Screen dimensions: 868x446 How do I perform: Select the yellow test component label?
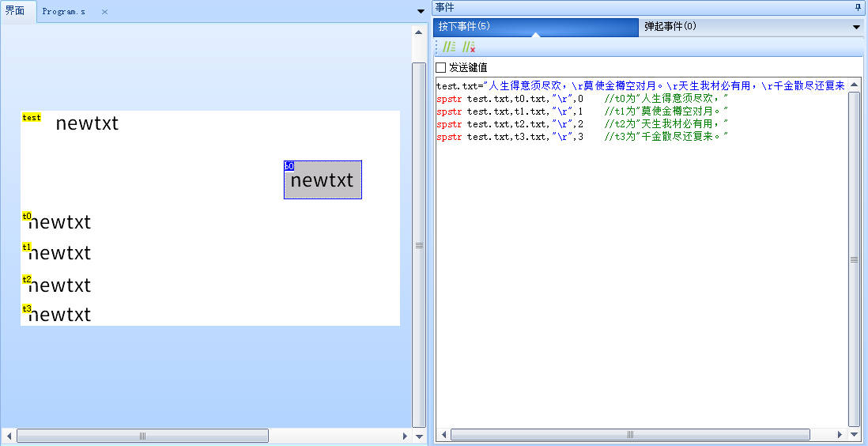[32, 117]
